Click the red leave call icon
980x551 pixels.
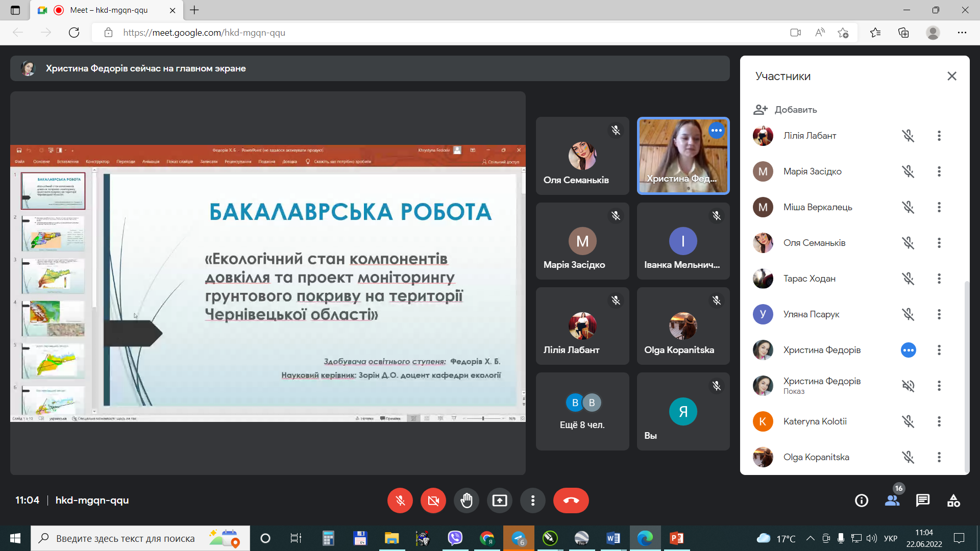571,500
